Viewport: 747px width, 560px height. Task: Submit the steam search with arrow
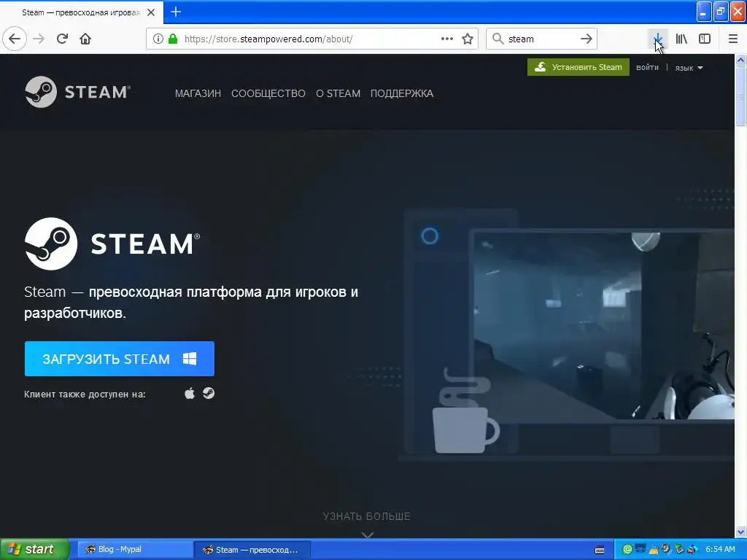coord(587,39)
